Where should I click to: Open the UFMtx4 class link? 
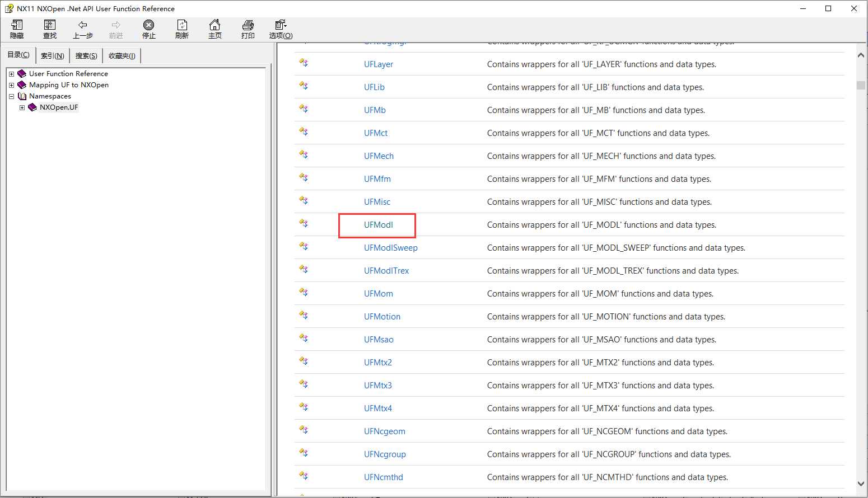pyautogui.click(x=378, y=408)
